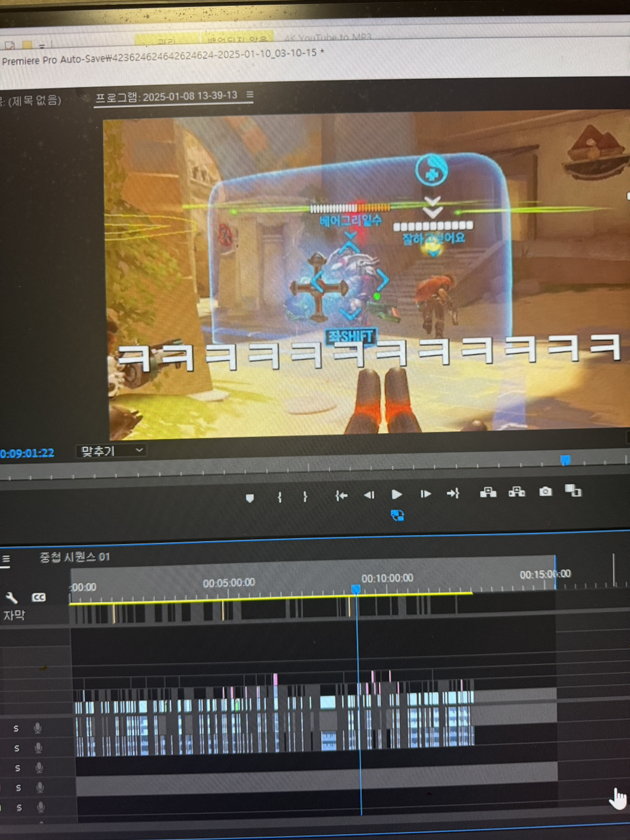
Task: Enable voice-over record on third audio track
Action: 39,767
